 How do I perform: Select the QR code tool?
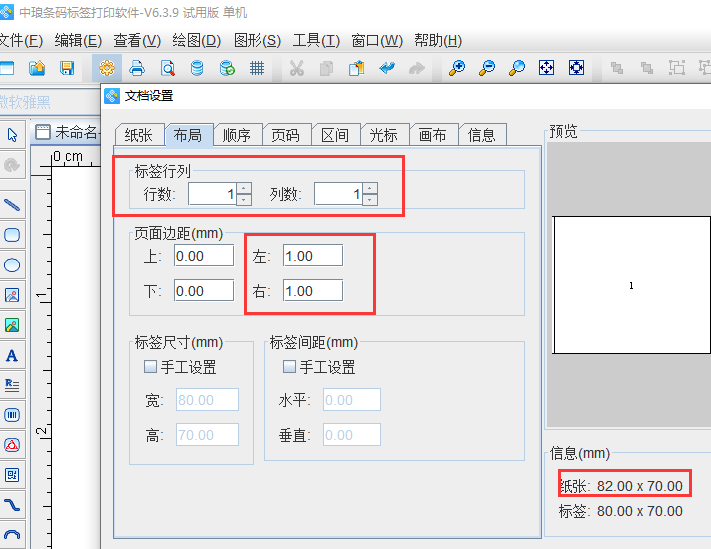pyautogui.click(x=12, y=475)
